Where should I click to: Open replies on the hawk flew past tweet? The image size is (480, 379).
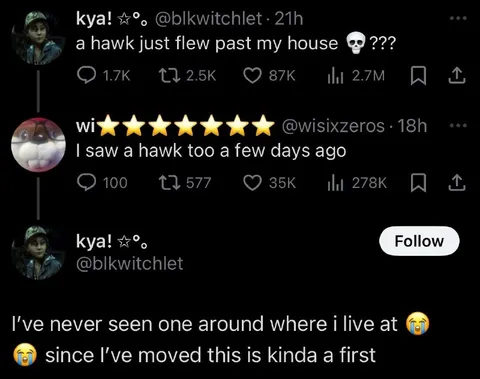103,76
